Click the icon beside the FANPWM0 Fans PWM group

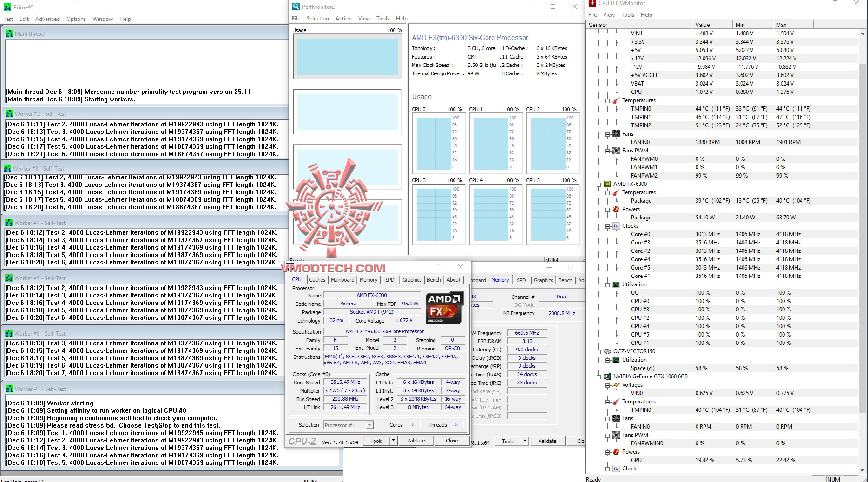(616, 151)
